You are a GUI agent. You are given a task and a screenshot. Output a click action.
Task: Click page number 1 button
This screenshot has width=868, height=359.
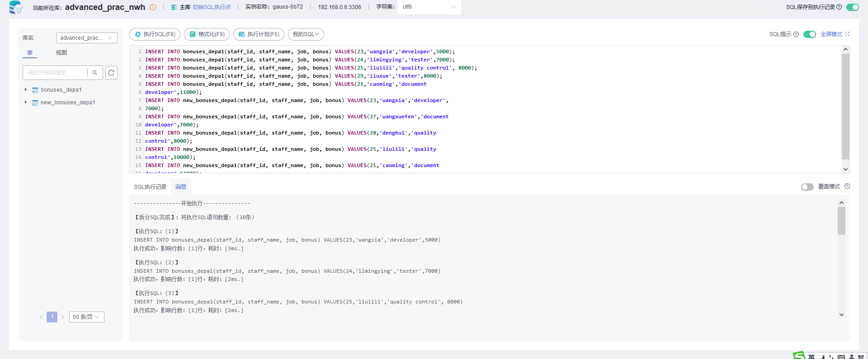tap(52, 317)
